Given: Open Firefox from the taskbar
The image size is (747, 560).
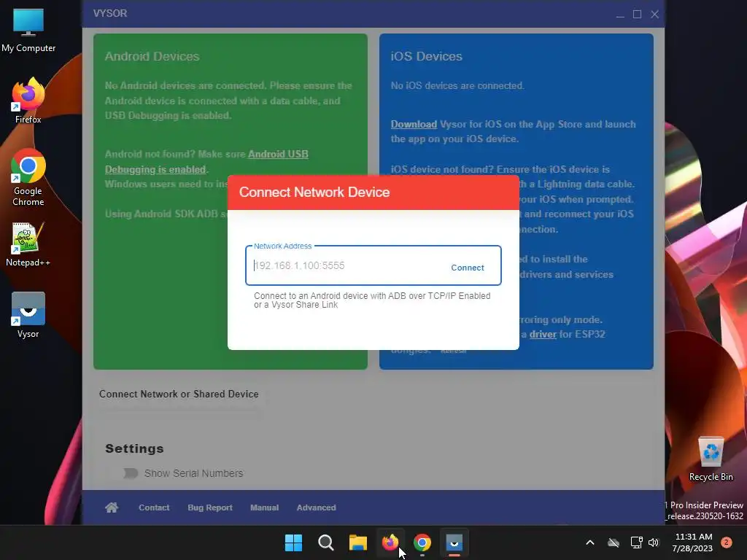Looking at the screenshot, I should click(390, 542).
